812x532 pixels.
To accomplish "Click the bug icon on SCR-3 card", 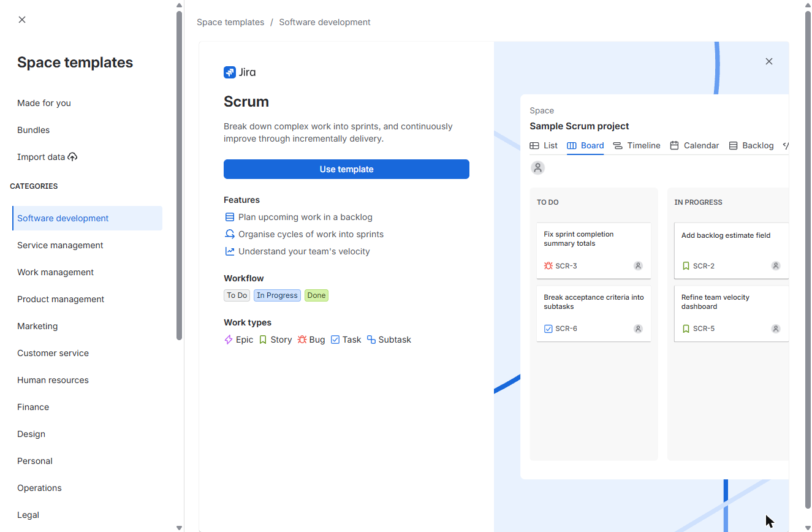I will coord(548,266).
